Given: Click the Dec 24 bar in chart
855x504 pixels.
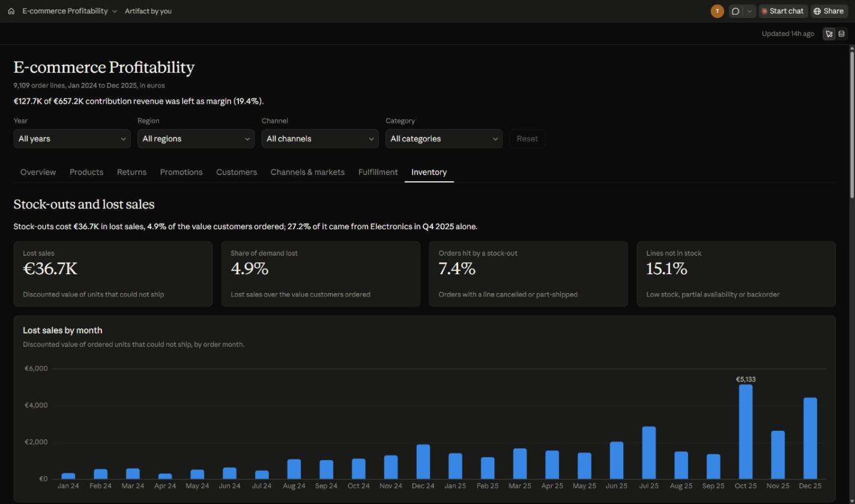Looking at the screenshot, I should click(423, 462).
